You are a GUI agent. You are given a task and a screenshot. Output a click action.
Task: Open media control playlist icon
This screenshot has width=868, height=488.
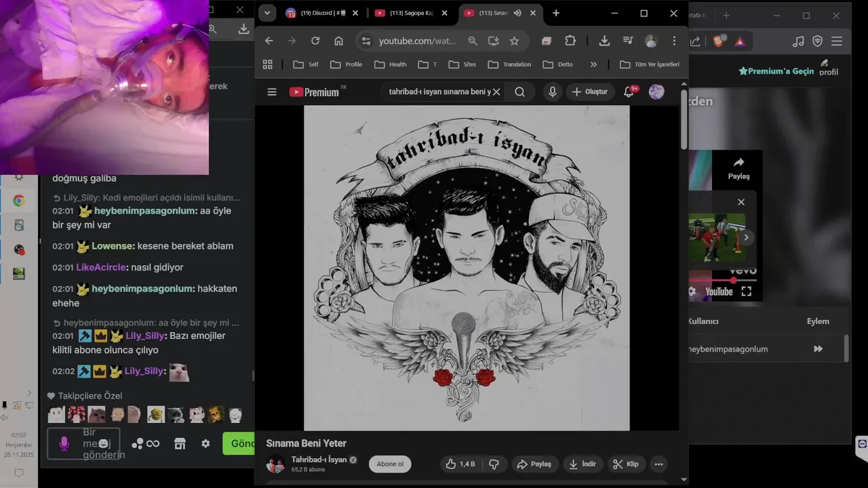628,41
